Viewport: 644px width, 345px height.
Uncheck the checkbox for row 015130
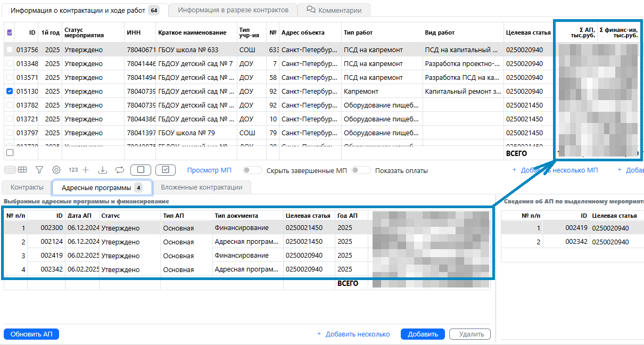click(x=10, y=91)
